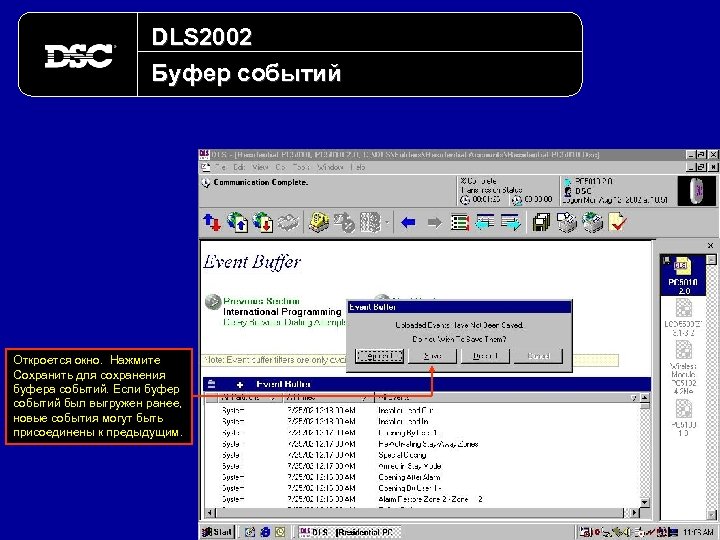
Task: Click the window with cyan left arrow icon
Action: [484, 223]
